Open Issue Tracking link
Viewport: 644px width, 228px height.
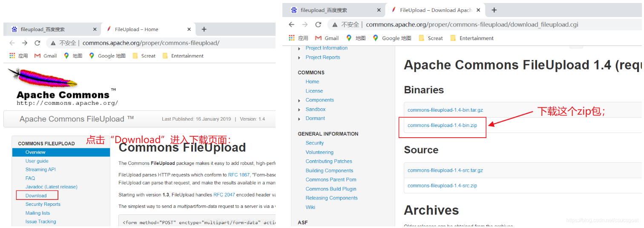pos(41,222)
